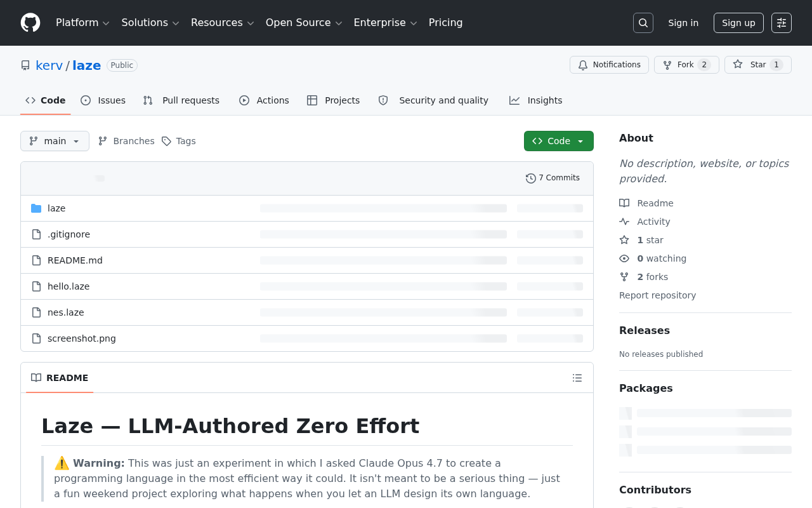
Task: Open the laze folder
Action: pos(56,208)
